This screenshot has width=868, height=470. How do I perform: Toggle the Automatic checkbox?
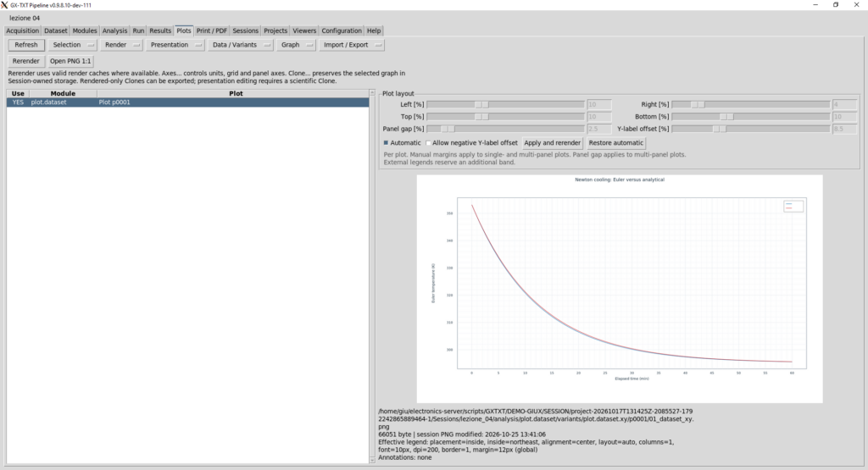click(387, 142)
